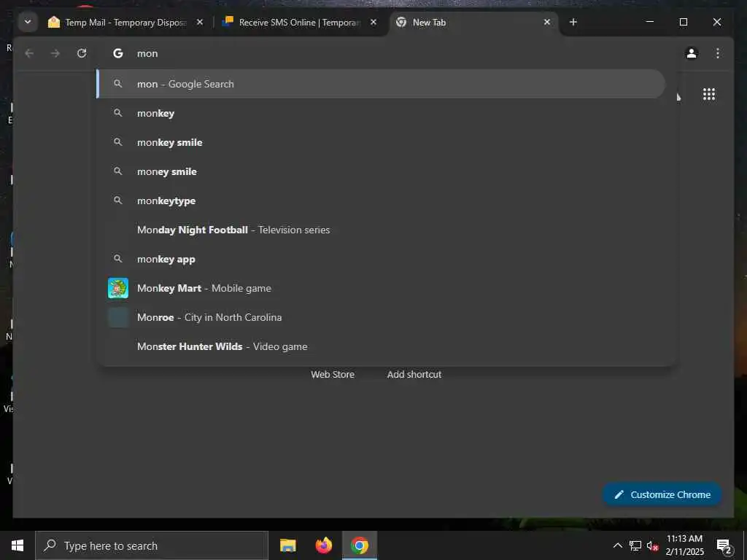The width and height of the screenshot is (747, 560).
Task: Choose 'Monster Hunter Wilds' video game suggestion
Action: [x=381, y=346]
